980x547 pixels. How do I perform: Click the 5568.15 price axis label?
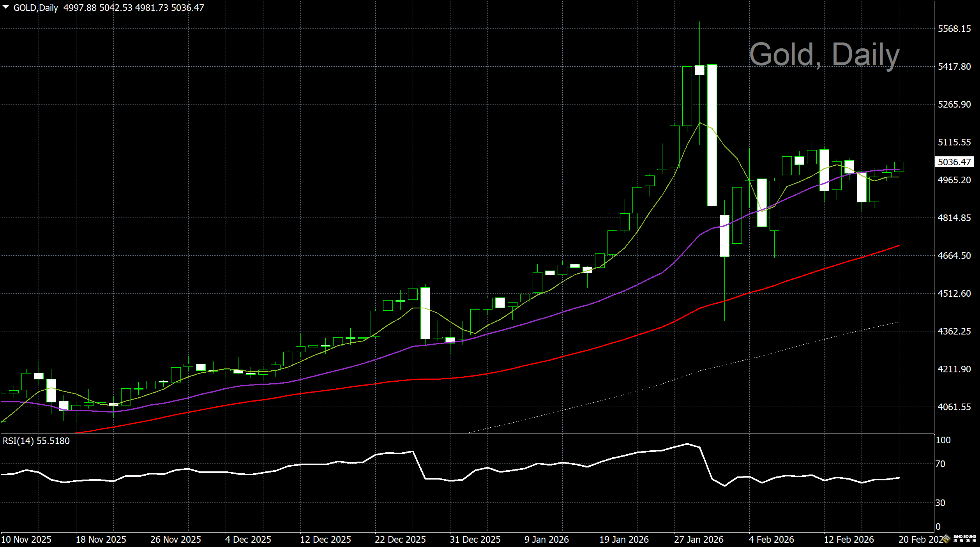click(x=954, y=29)
